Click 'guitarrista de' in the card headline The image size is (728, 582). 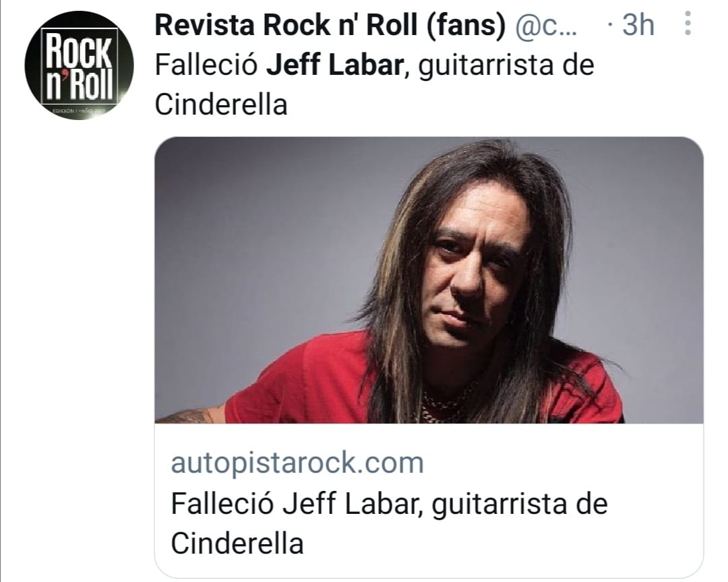click(x=520, y=504)
